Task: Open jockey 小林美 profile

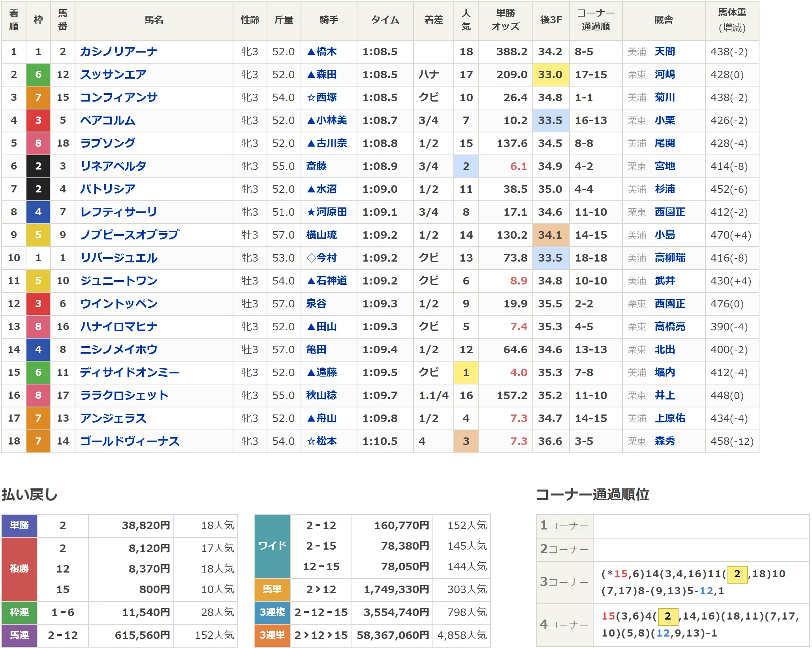Action: 331,121
